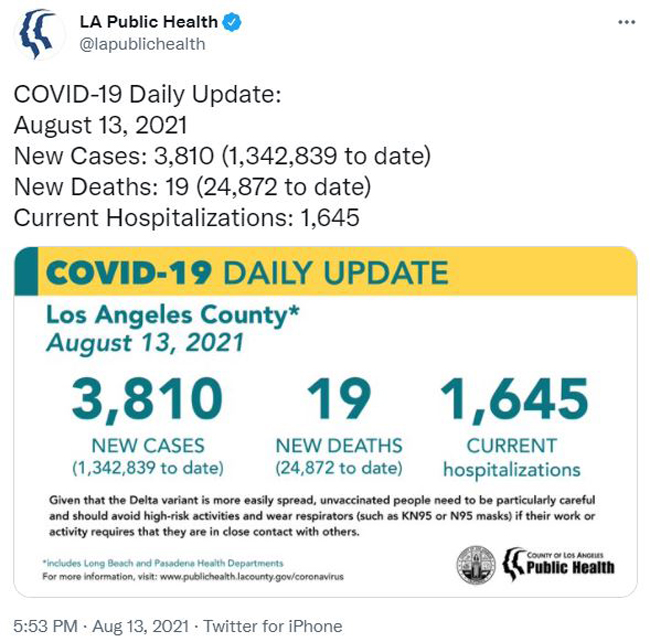The image size is (650, 642).
Task: Open the @lapublichealth handle link
Action: click(x=142, y=44)
